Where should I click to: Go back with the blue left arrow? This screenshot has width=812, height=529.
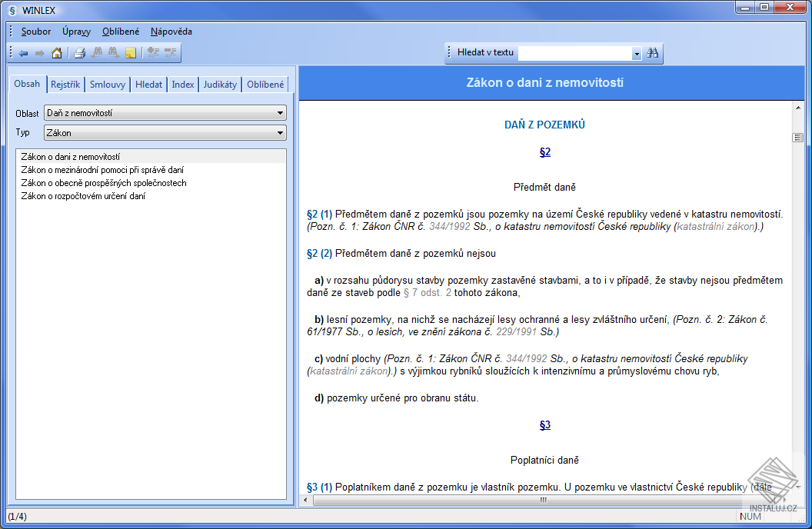click(23, 53)
